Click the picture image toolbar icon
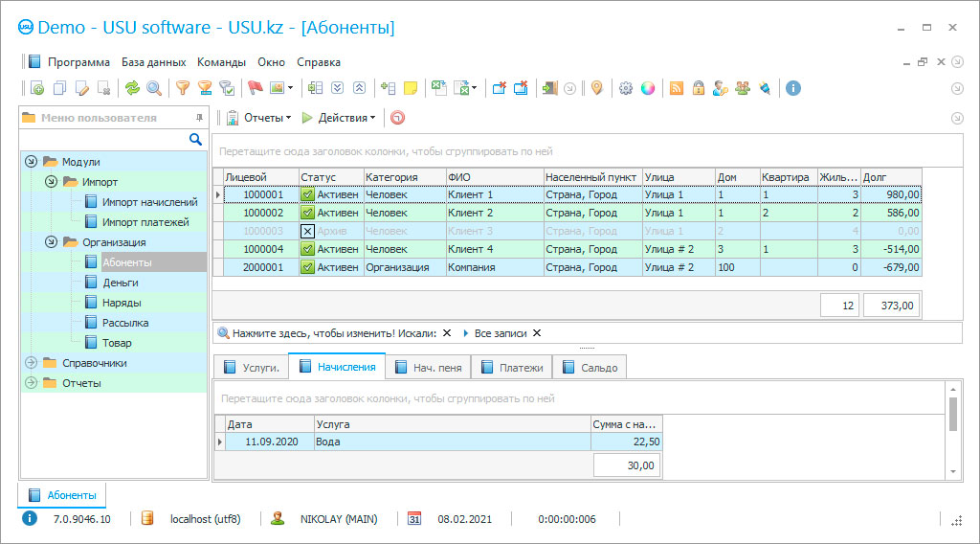The height and width of the screenshot is (544, 980). (277, 88)
